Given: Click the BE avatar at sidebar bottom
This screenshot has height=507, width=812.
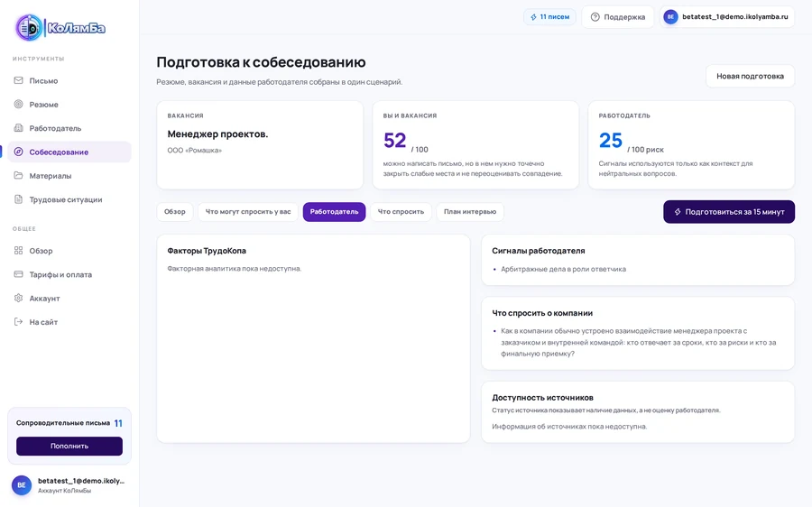Looking at the screenshot, I should coord(22,485).
